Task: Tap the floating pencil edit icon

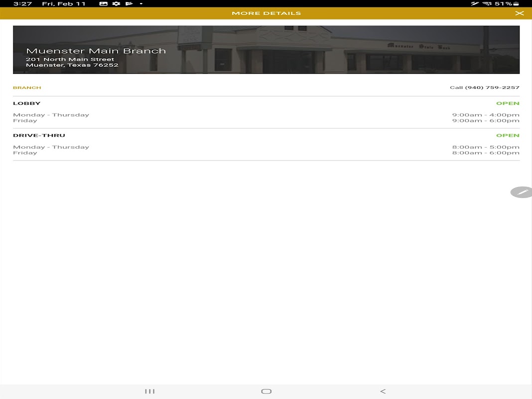Action: tap(522, 192)
